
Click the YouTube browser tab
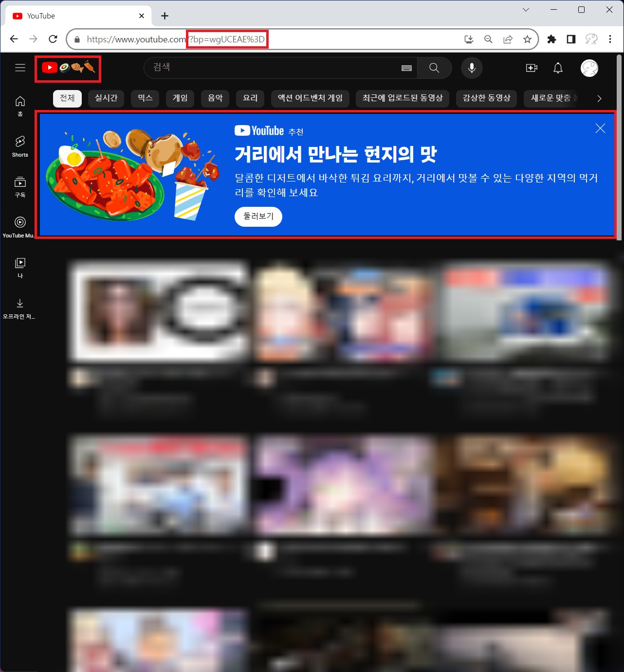[x=78, y=16]
